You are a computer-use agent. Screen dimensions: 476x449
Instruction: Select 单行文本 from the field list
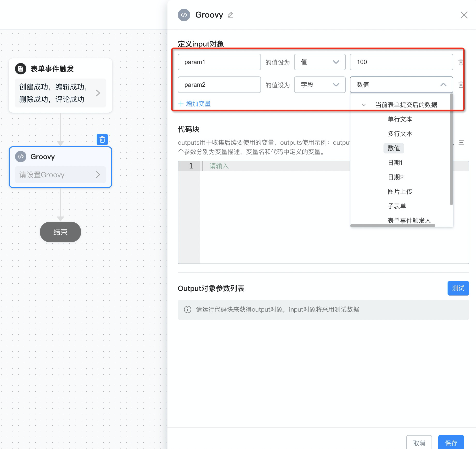pos(400,119)
